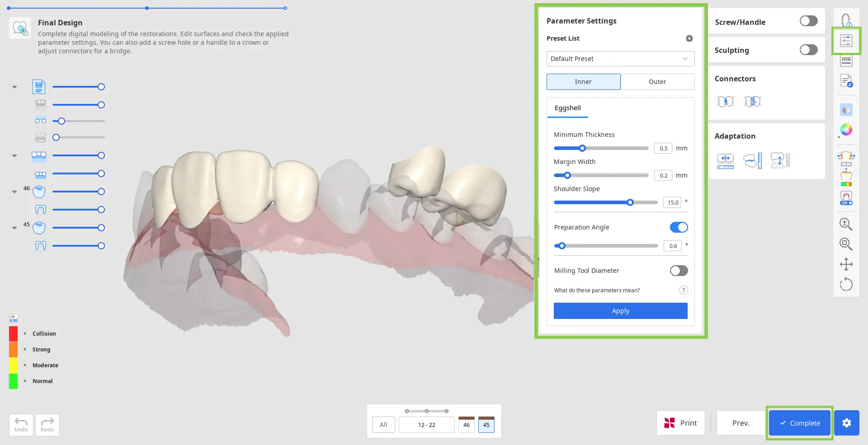The width and height of the screenshot is (868, 445).
Task: Click the Undo button
Action: [21, 425]
